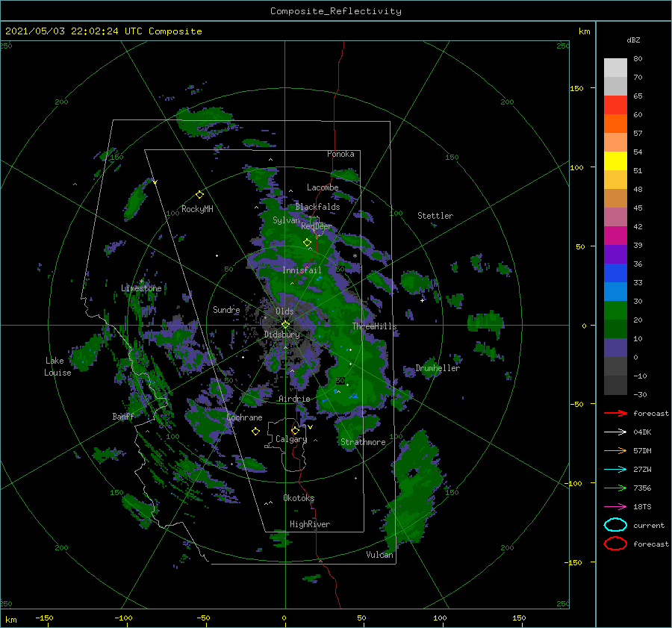Image resolution: width=672 pixels, height=628 pixels.
Task: Click the large green echo southeast of Strathmore
Action: point(414,488)
